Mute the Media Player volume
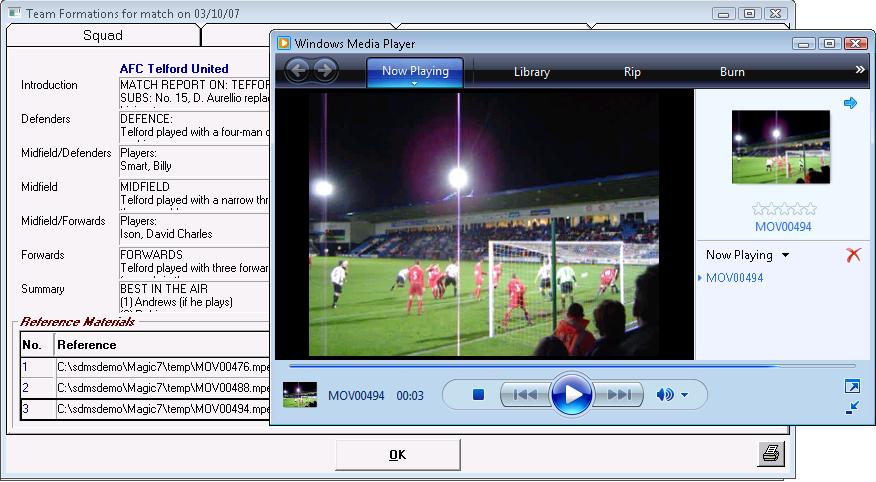Screen dimensions: 876x482 664,395
